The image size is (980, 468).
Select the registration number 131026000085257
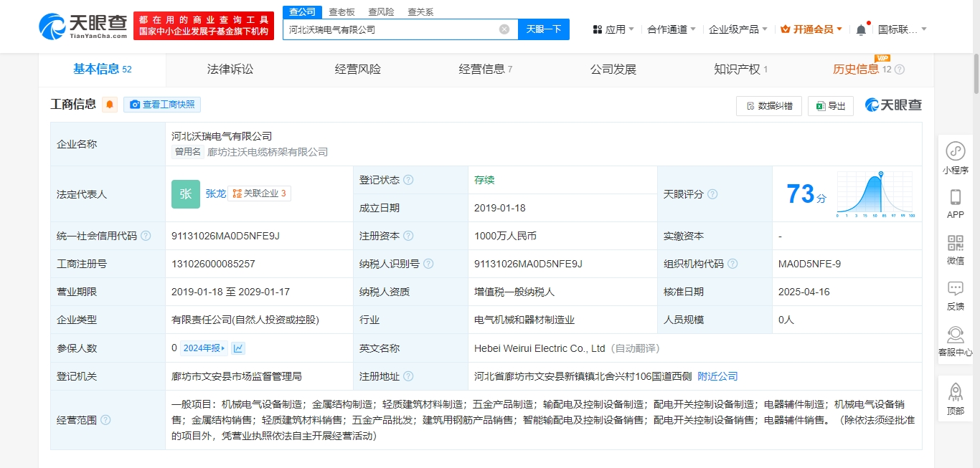coord(213,264)
